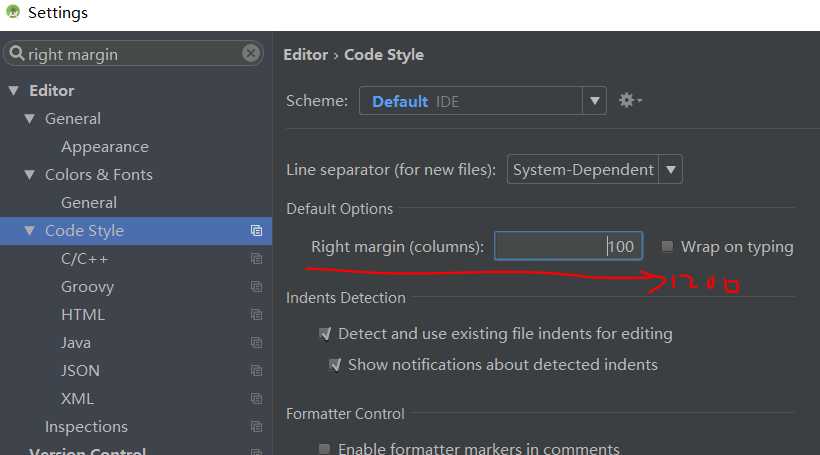
Task: Collapse the Editor tree node
Action: [x=14, y=90]
